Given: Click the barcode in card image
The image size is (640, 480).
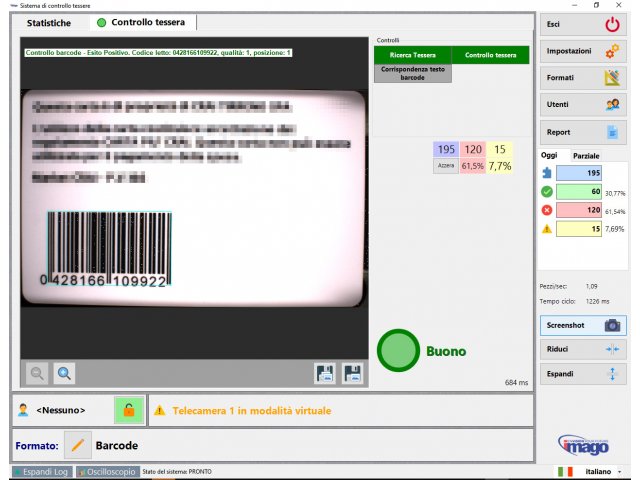Looking at the screenshot, I should pyautogui.click(x=109, y=247).
